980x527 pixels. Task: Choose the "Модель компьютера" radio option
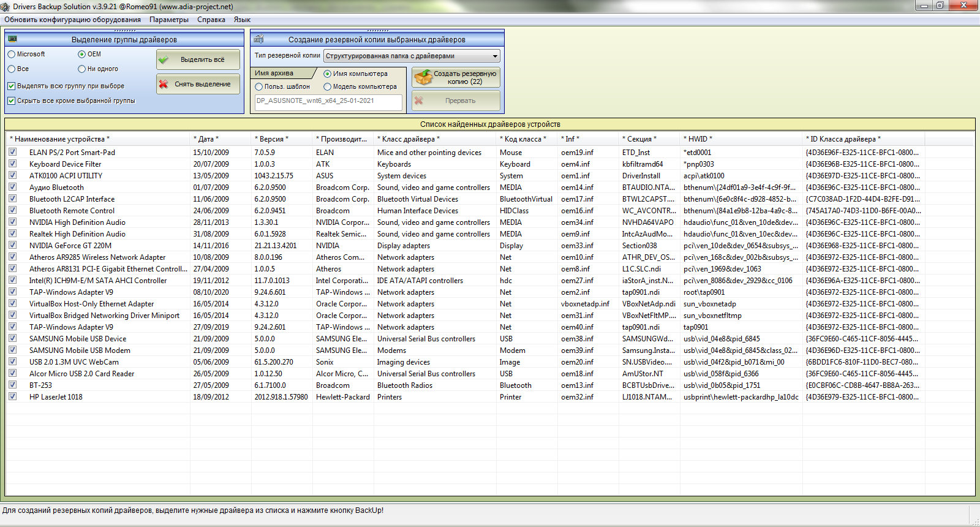[327, 87]
